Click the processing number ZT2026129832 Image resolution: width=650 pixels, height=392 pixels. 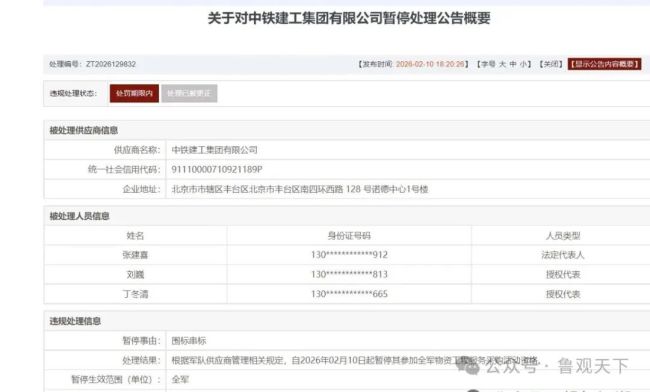[x=111, y=64]
